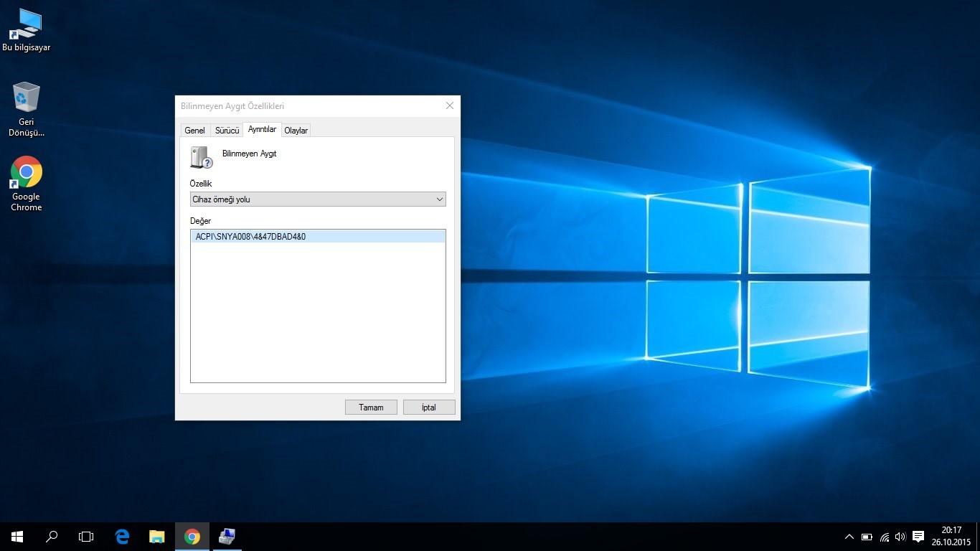980x551 pixels.
Task: Click the taskbar search magnifier icon
Action: click(x=52, y=536)
